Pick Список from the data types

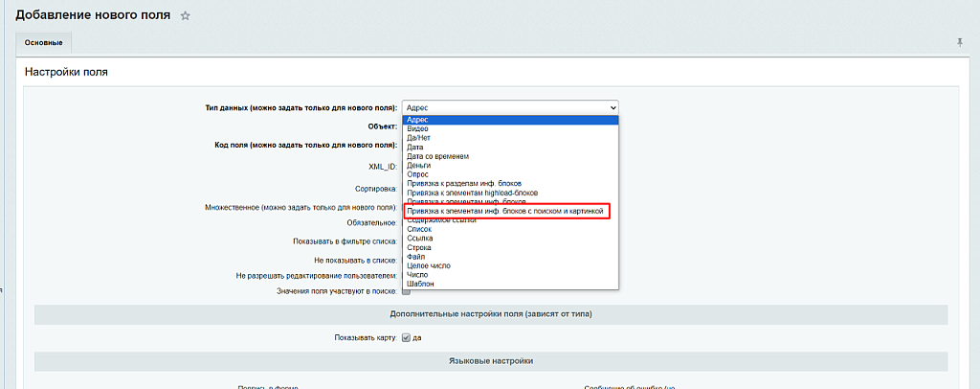(x=420, y=229)
